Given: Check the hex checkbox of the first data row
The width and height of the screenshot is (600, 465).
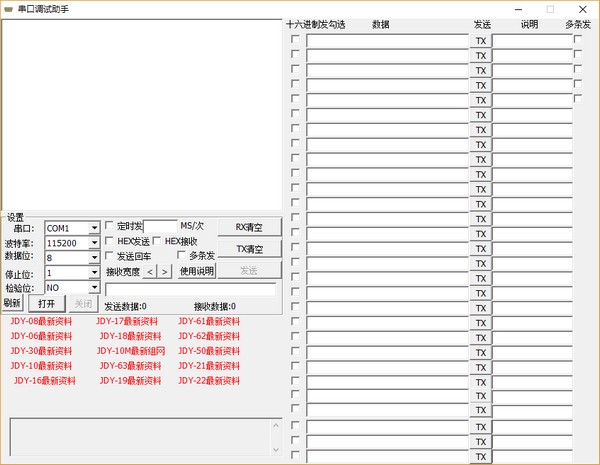Looking at the screenshot, I should pos(295,39).
